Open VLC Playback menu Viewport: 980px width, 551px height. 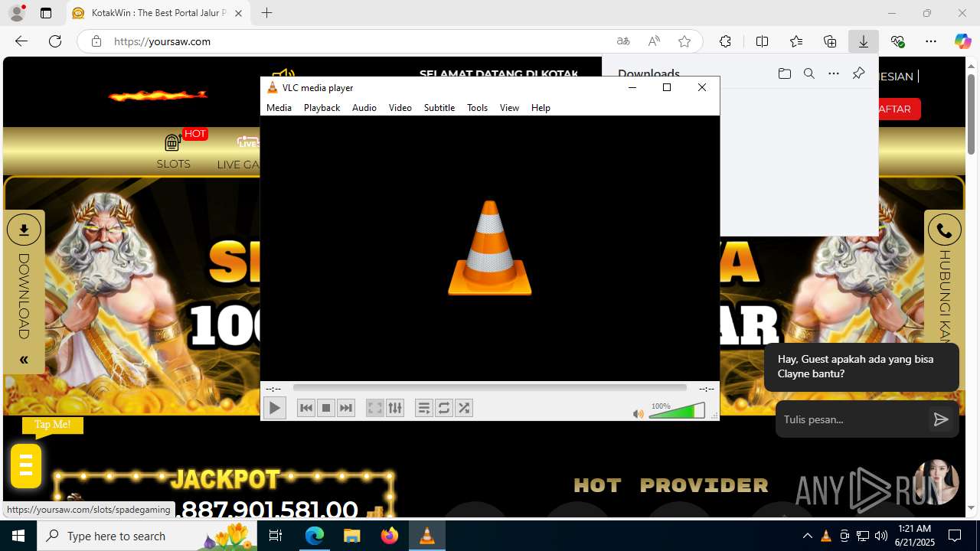pos(322,108)
